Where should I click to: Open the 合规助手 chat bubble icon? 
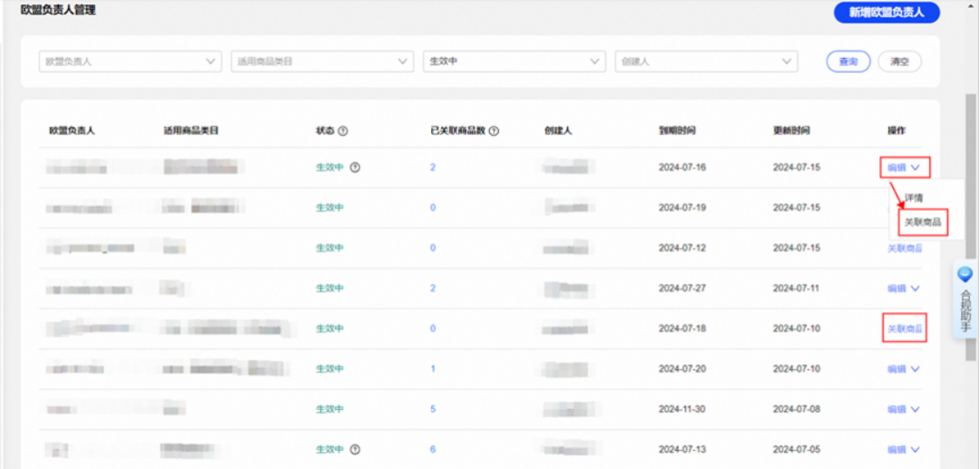(x=965, y=274)
